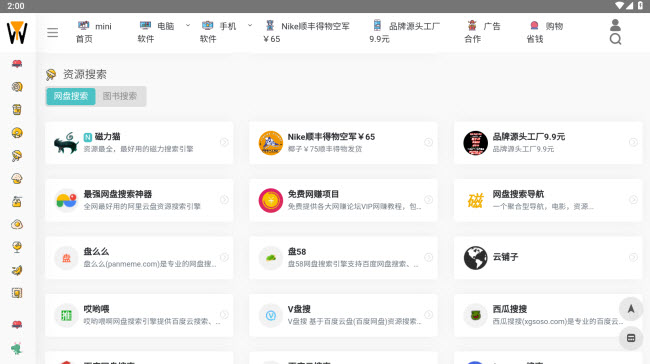
Task: Click the 云铺子 globe icon
Action: click(x=475, y=257)
